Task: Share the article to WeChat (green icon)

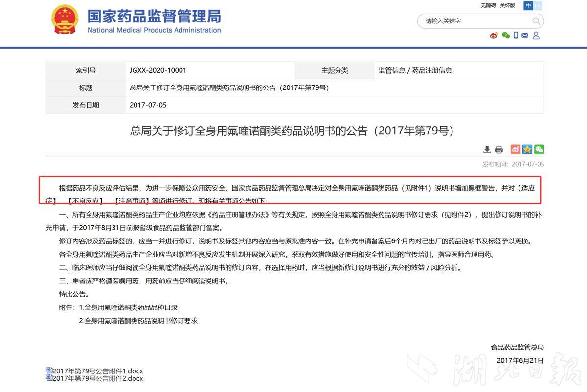Action: tap(539, 150)
